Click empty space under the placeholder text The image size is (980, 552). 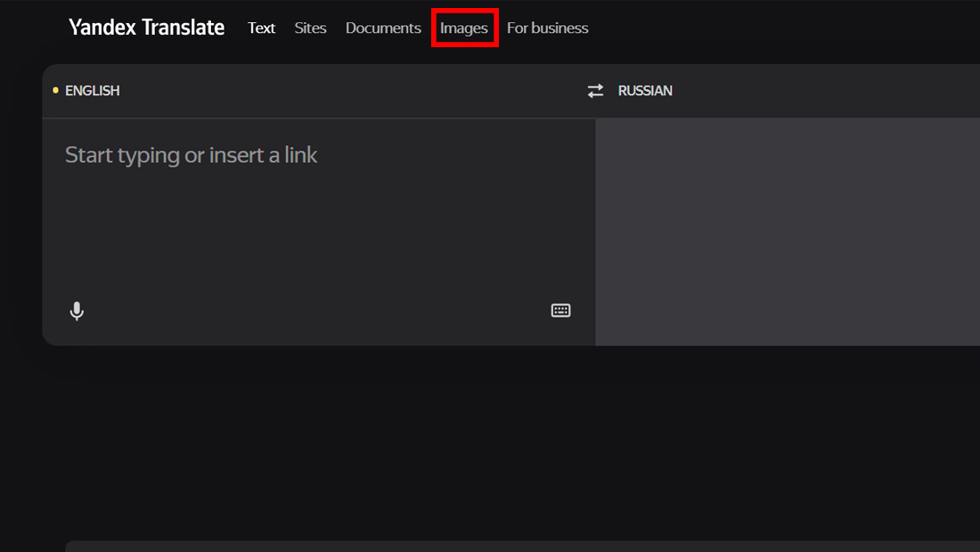point(319,238)
